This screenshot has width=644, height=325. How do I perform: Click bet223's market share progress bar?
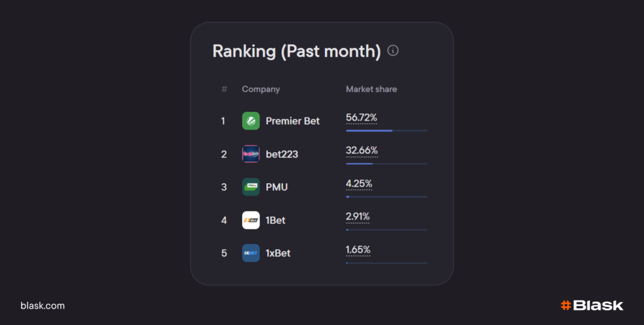[x=386, y=163]
